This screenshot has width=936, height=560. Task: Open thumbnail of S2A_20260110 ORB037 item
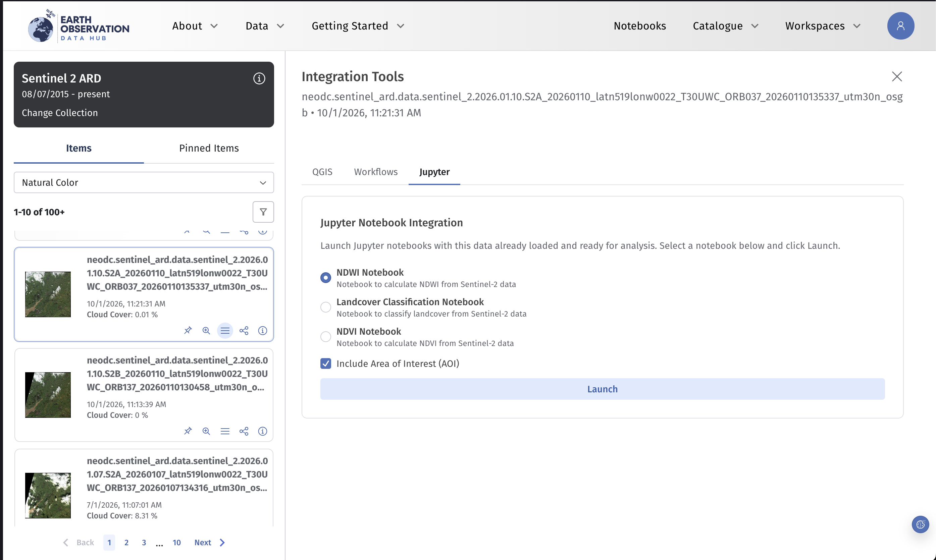48,294
